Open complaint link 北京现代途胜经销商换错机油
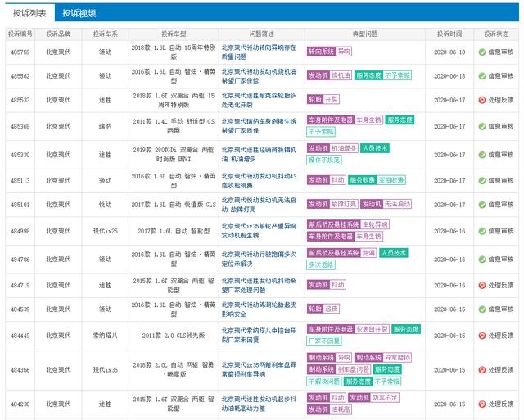This screenshot has width=524, height=420. click(259, 155)
